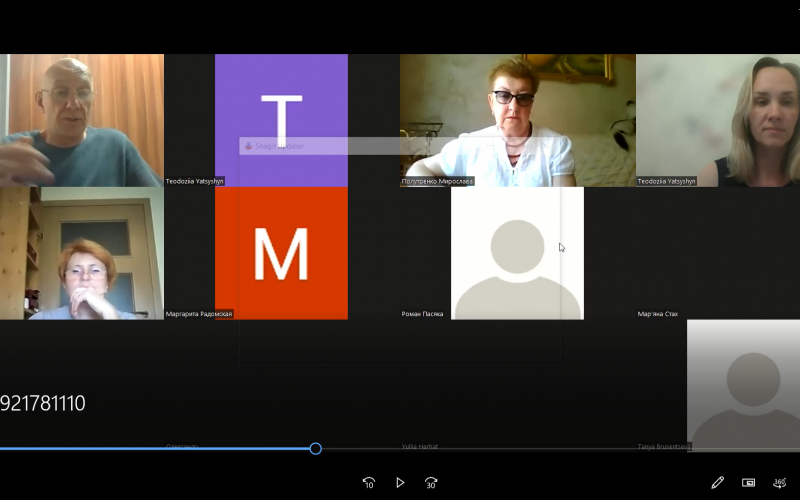Image resolution: width=800 pixels, height=500 pixels.
Task: Select Tanya Brusentseva's avatar placeholder
Action: tap(743, 385)
